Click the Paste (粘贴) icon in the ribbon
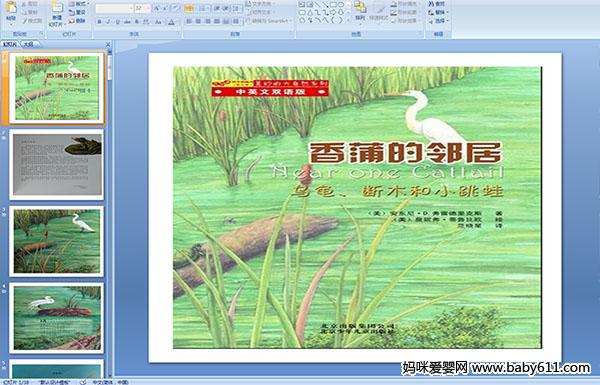 11,11
